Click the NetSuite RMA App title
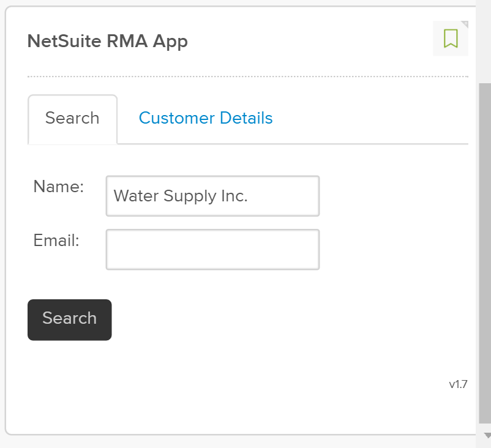The width and height of the screenshot is (491, 448). click(107, 42)
